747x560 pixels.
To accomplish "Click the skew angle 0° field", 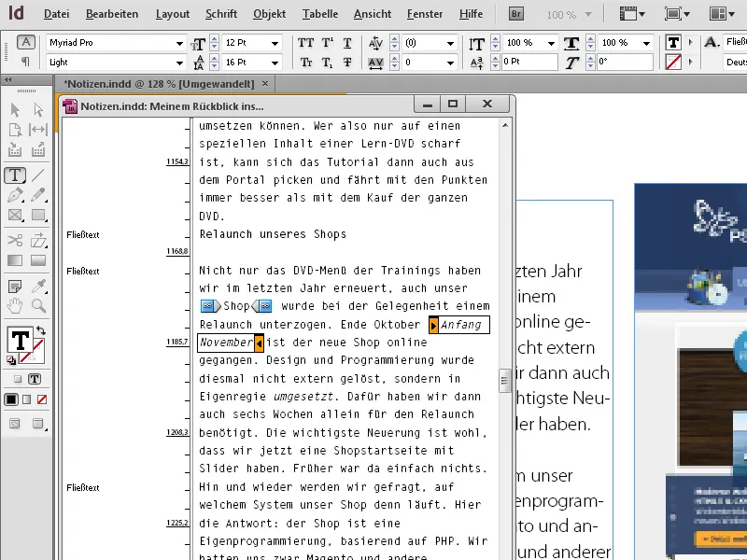I will pos(625,62).
